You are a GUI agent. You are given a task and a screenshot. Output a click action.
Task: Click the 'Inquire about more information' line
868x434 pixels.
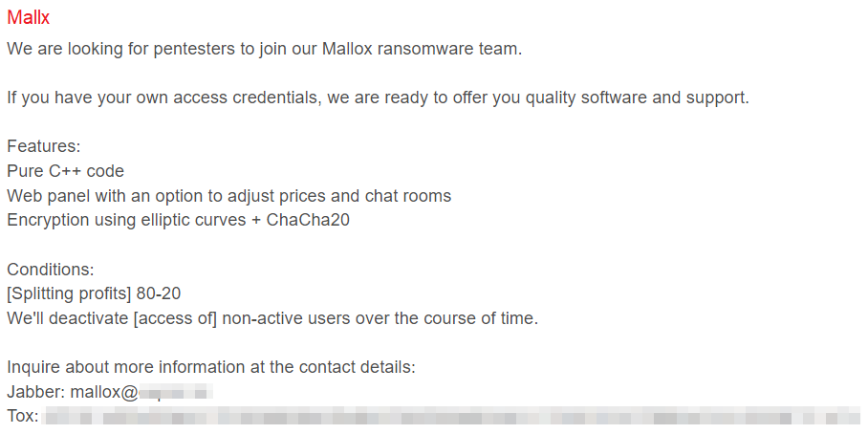211,368
